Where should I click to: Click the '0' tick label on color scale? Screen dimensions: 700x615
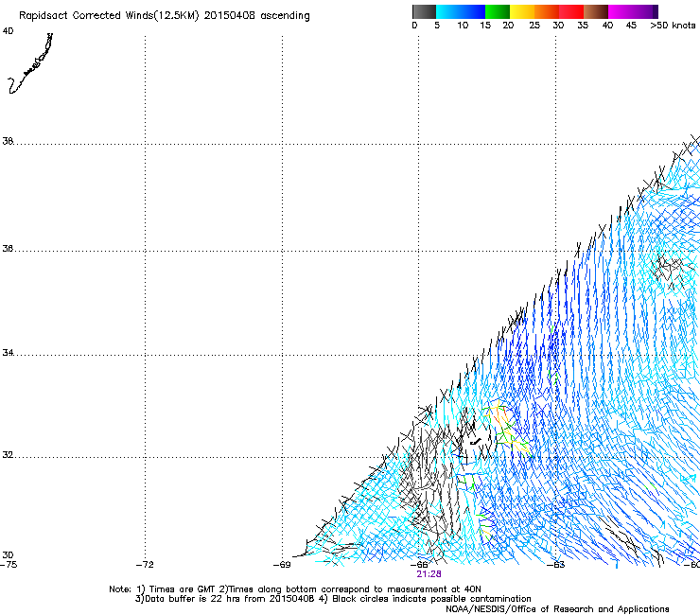click(x=414, y=26)
